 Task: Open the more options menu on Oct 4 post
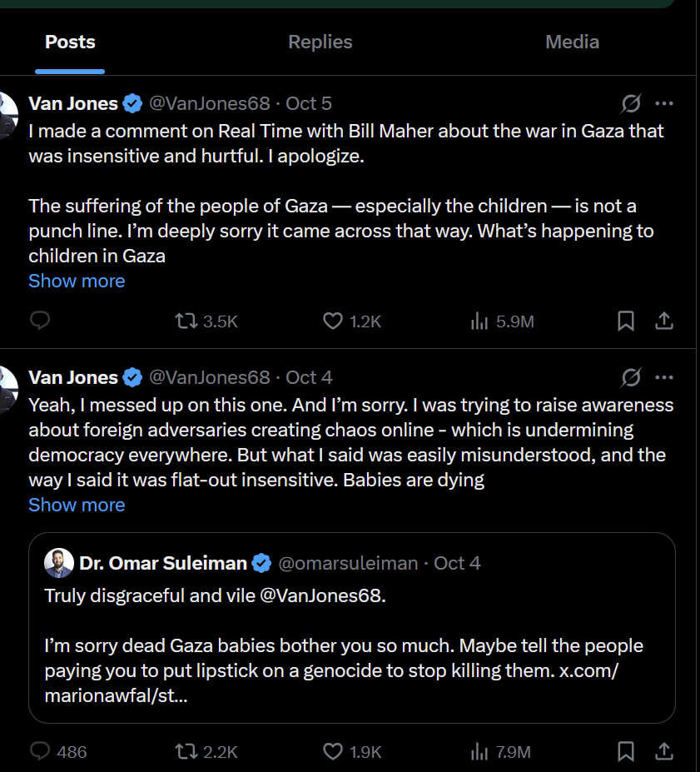[664, 378]
